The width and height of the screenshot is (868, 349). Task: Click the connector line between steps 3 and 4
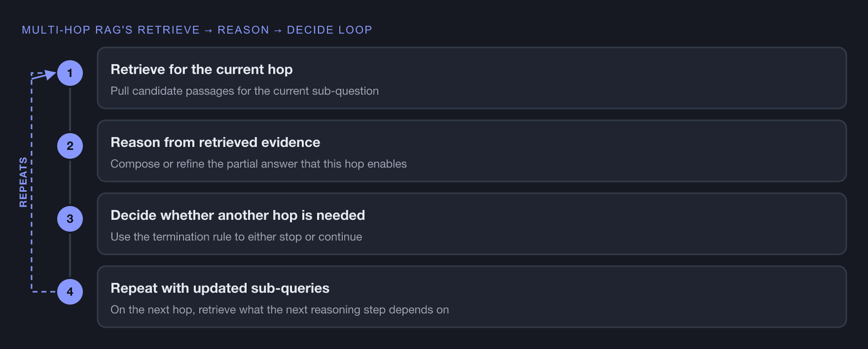tap(70, 255)
